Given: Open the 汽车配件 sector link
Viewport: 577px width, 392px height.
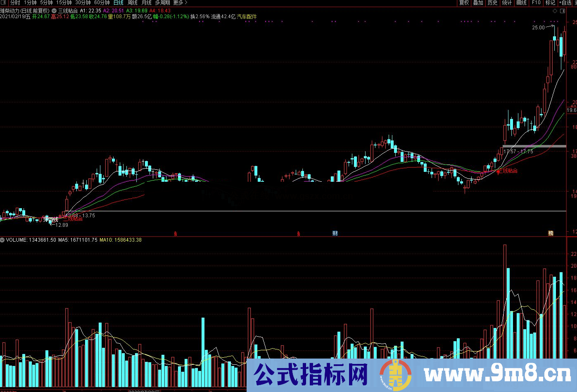Looking at the screenshot, I should click(247, 17).
